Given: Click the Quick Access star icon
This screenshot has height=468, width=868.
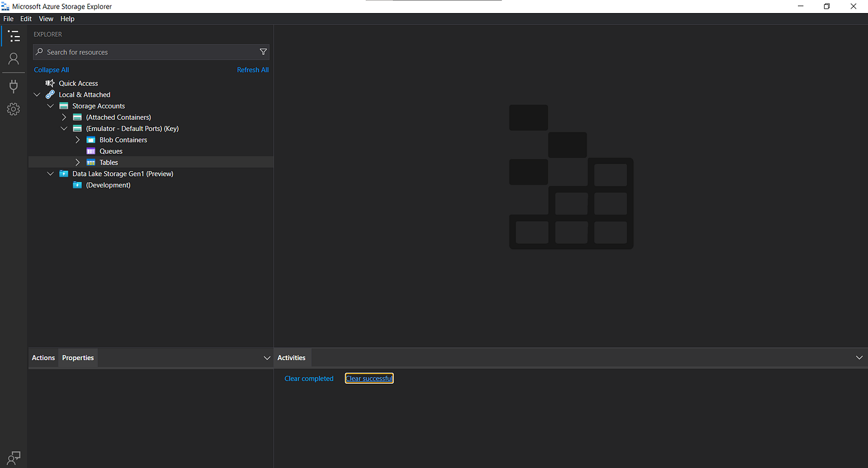Looking at the screenshot, I should 50,83.
